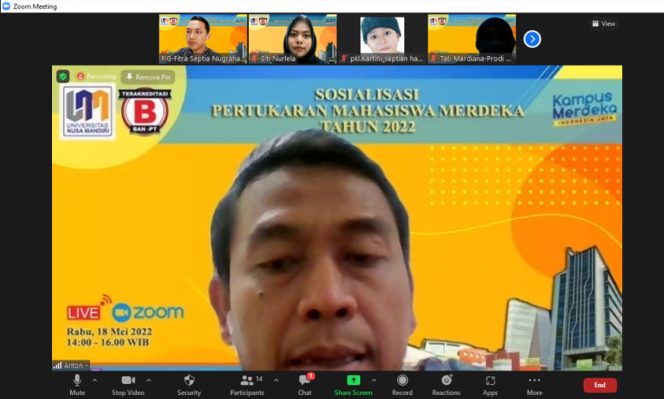Mute the microphone

coord(77,385)
